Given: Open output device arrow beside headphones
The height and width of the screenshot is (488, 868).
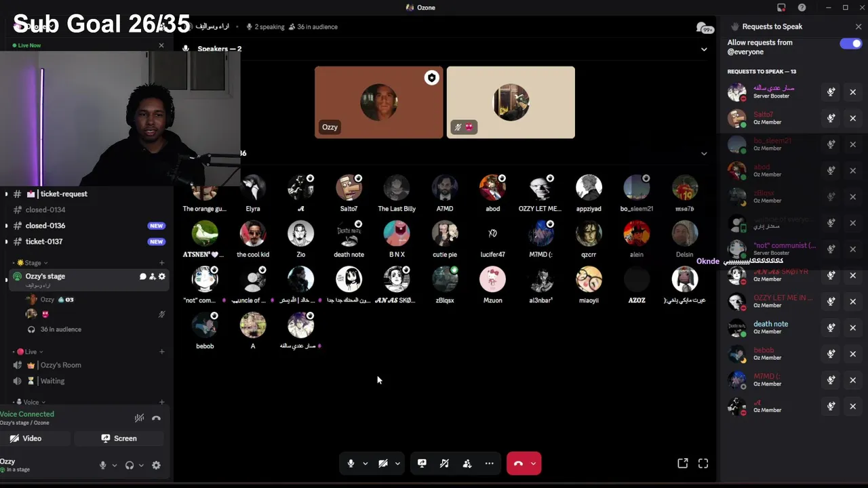Looking at the screenshot, I should coord(140,465).
